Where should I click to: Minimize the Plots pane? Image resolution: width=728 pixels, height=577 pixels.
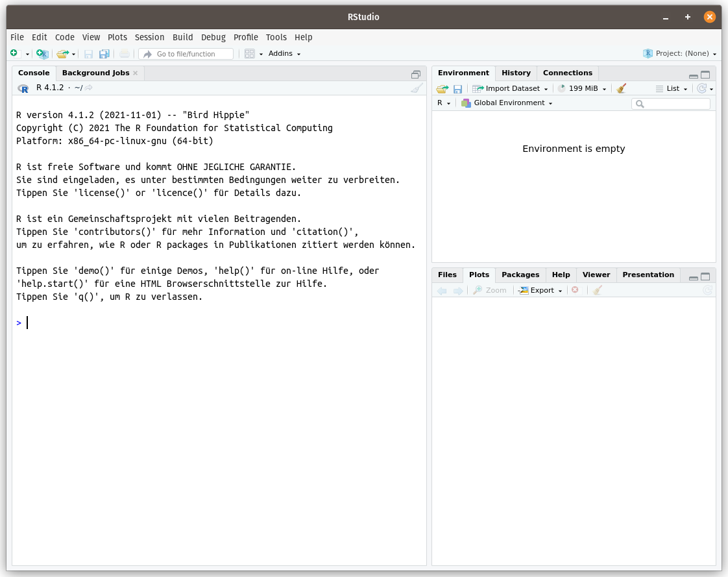coord(693,277)
